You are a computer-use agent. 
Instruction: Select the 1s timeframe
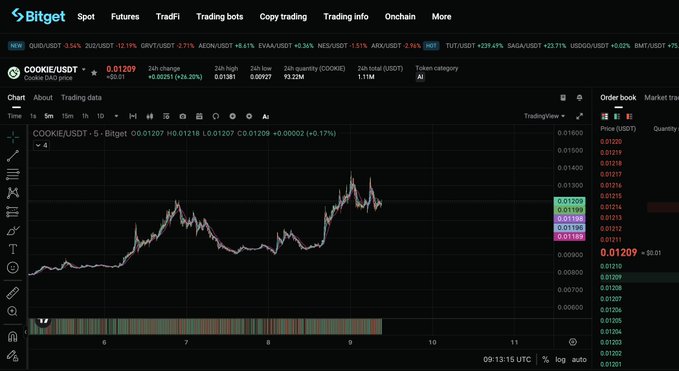coord(33,116)
